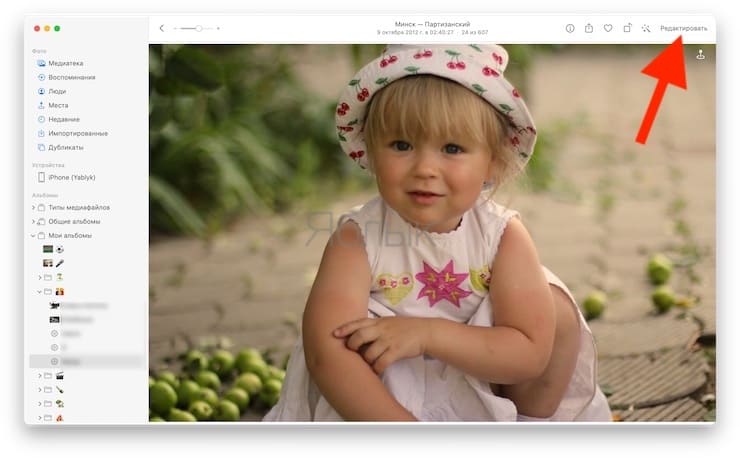The image size is (740, 458).
Task: Select the family emoji folder icon
Action: 48,291
